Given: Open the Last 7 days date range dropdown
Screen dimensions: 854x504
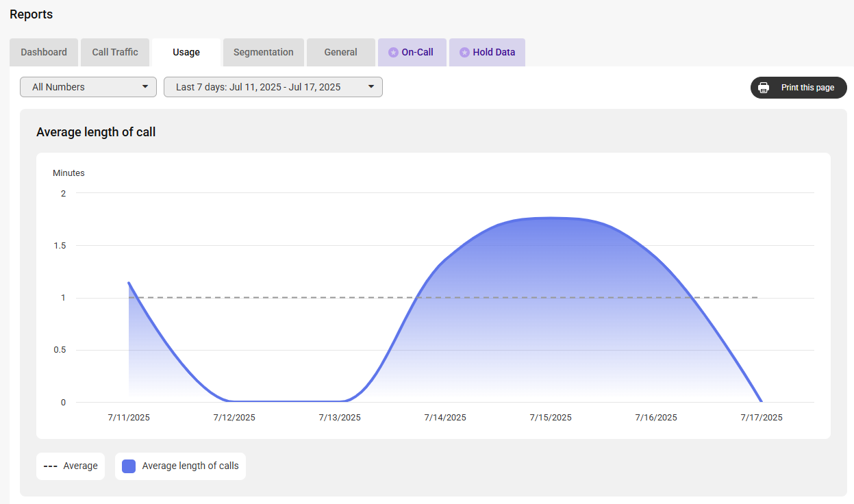Looking at the screenshot, I should pyautogui.click(x=273, y=87).
